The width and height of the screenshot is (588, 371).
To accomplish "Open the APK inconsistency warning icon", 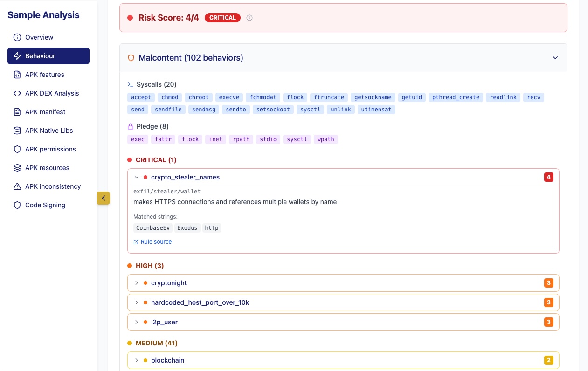I will tap(18, 186).
